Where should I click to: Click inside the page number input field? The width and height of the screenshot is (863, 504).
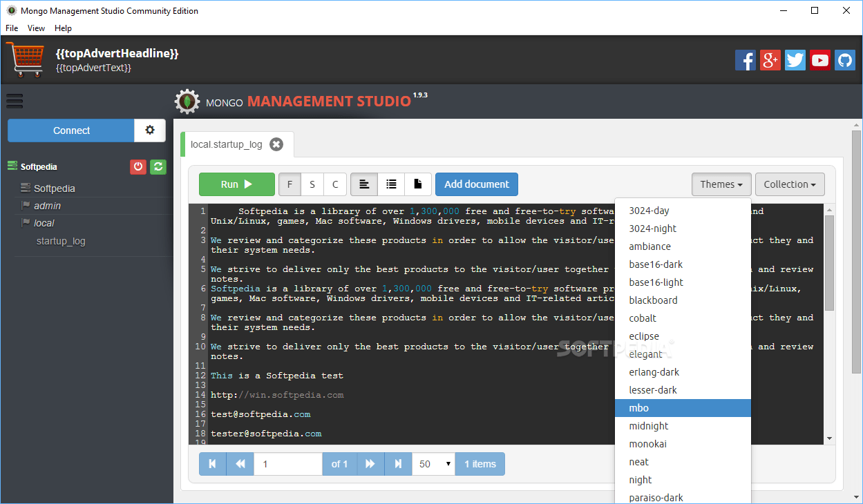click(287, 463)
